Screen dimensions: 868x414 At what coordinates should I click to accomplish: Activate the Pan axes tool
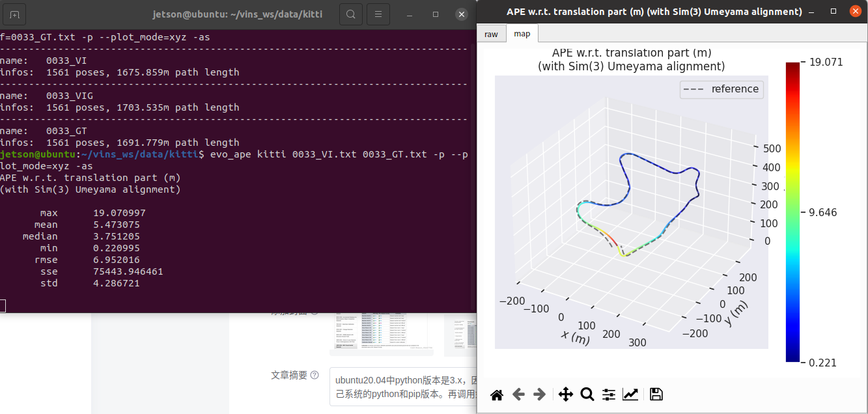point(565,394)
